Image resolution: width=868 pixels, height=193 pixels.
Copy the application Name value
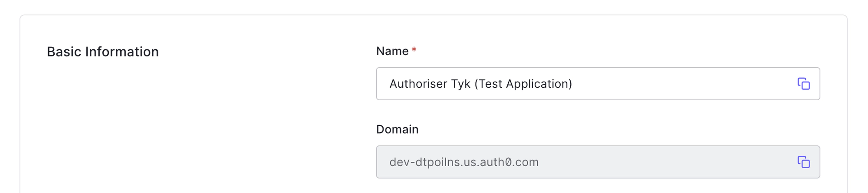[x=803, y=84]
